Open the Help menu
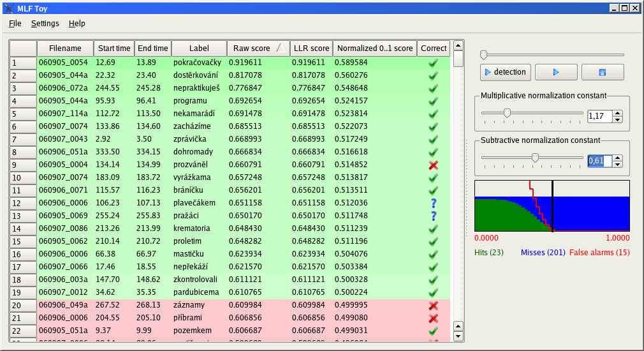 point(77,24)
